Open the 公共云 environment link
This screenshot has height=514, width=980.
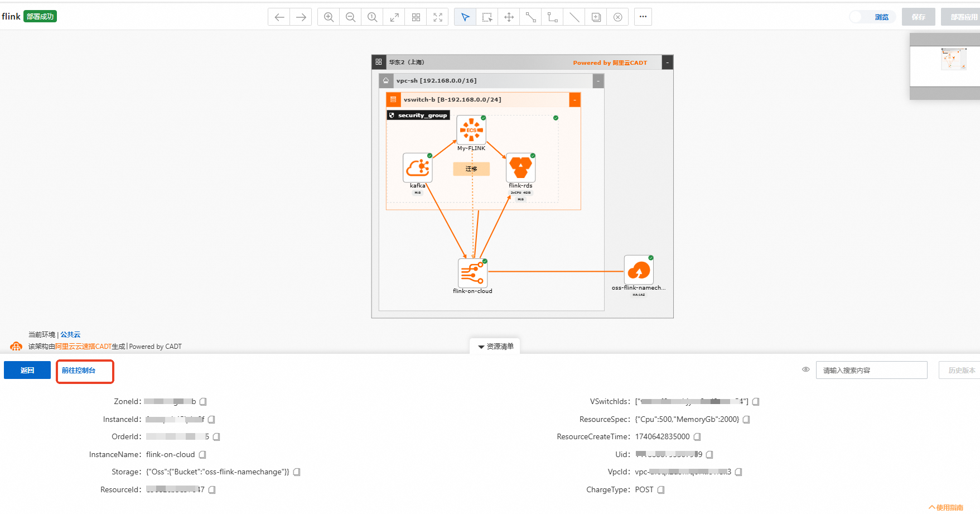tap(70, 335)
